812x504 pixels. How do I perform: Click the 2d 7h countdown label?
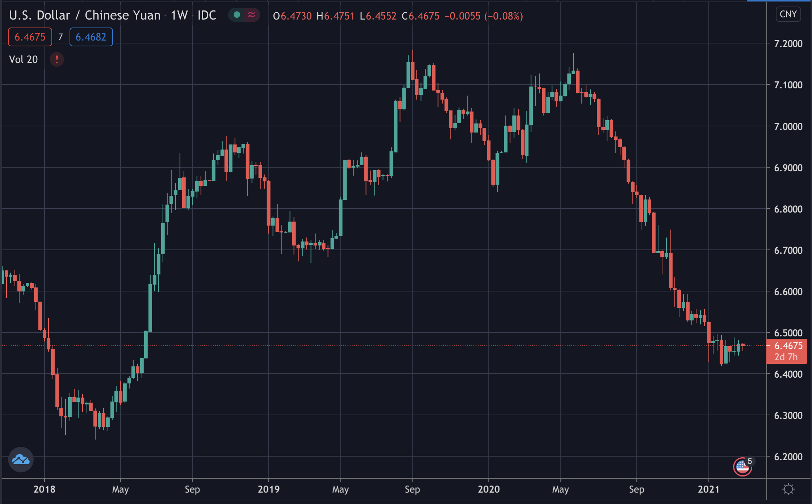click(x=786, y=357)
